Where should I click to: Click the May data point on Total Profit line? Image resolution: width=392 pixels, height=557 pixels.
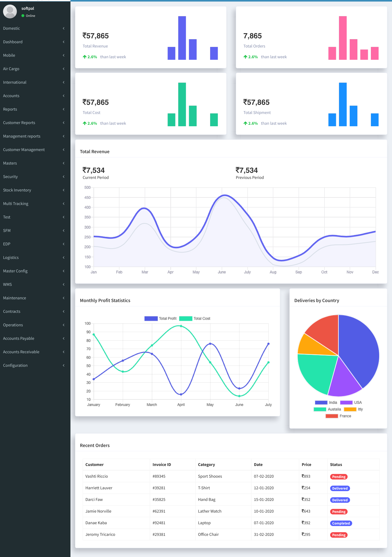(x=210, y=344)
